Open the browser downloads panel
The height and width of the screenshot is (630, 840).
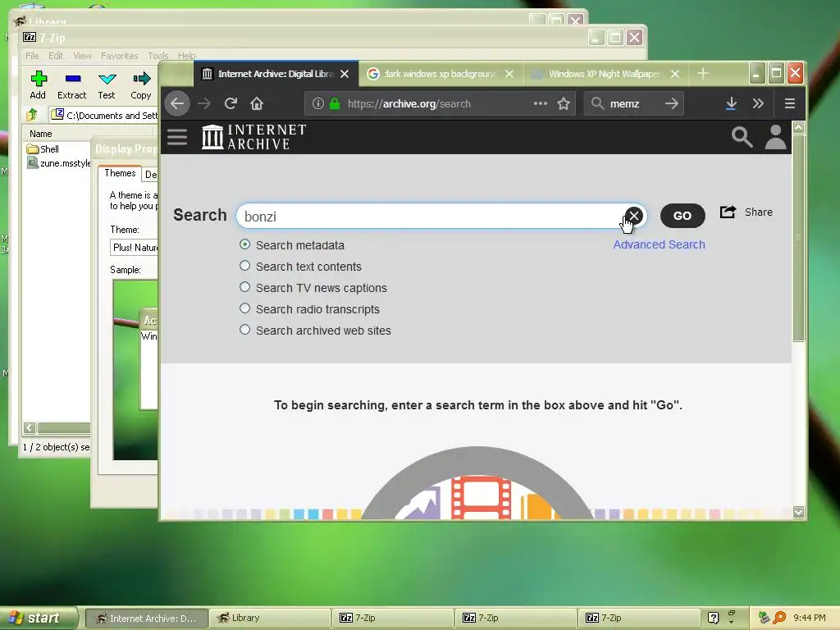[x=731, y=103]
